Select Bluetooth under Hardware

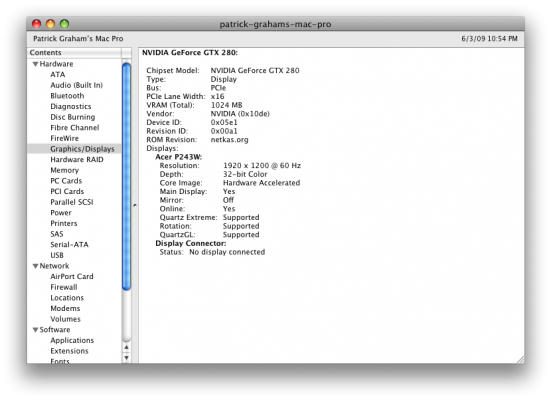pyautogui.click(x=67, y=96)
